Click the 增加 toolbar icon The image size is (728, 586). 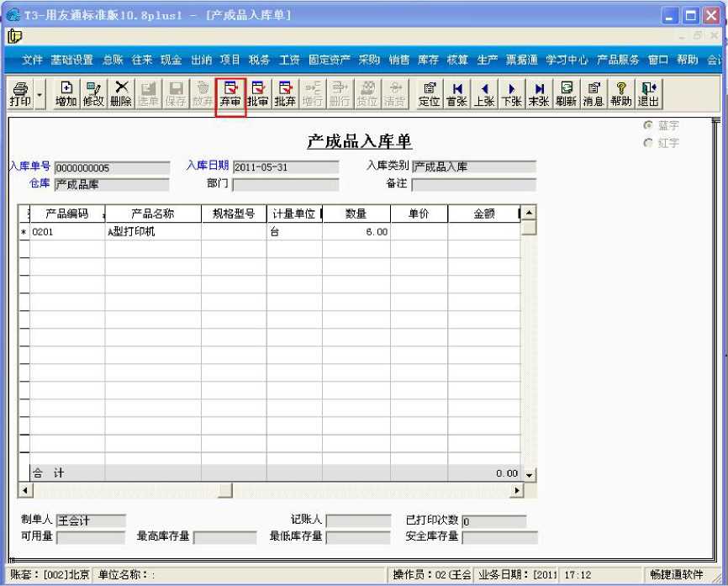click(66, 94)
